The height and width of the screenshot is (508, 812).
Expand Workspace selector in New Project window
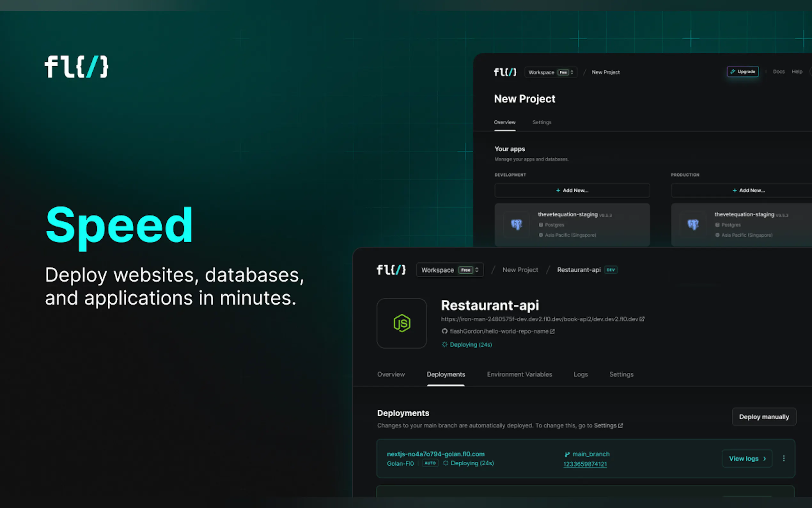pos(550,72)
